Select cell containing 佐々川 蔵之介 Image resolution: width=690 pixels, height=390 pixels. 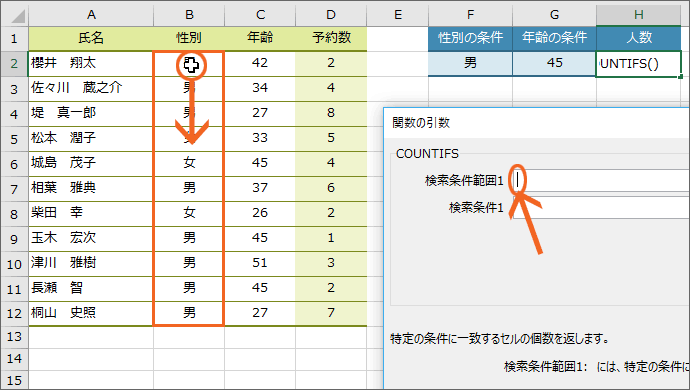[x=91, y=88]
